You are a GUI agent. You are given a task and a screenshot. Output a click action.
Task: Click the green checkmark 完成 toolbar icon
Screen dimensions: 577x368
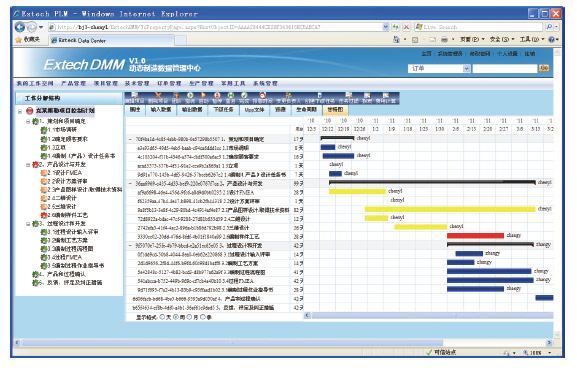tap(244, 96)
